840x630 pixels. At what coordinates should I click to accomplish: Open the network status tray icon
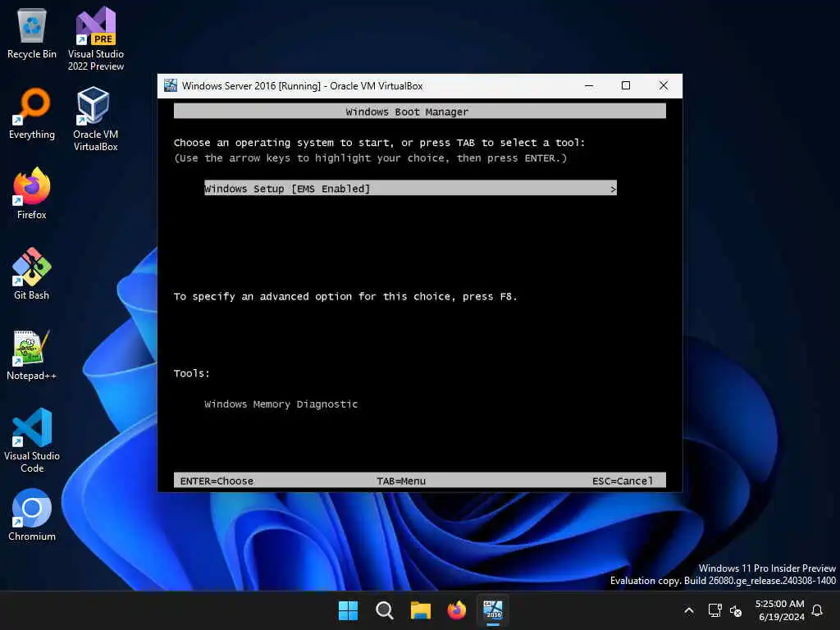[714, 610]
